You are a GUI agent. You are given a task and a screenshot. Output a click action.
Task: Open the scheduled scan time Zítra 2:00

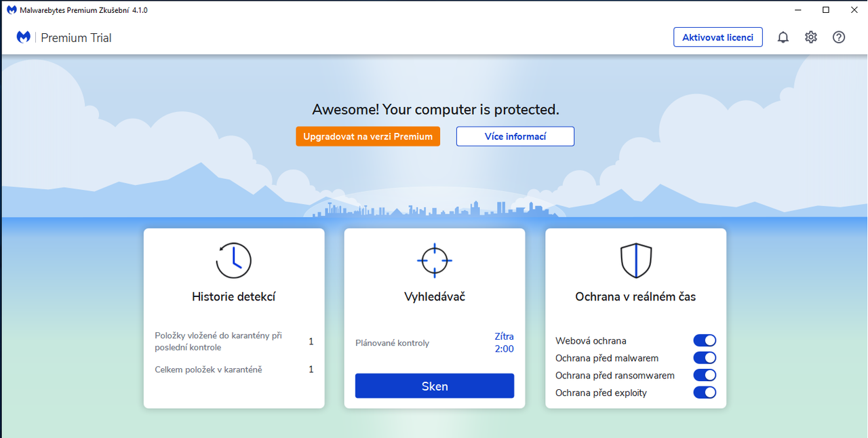[504, 343]
